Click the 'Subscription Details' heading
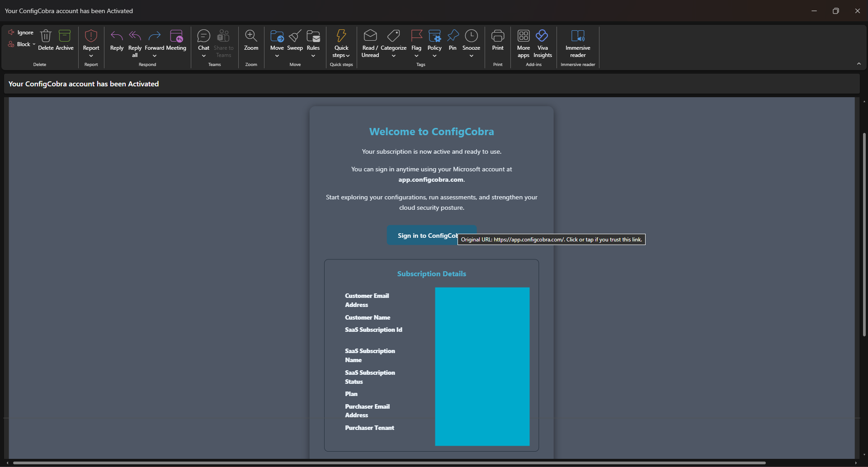The height and width of the screenshot is (467, 868). (x=431, y=274)
